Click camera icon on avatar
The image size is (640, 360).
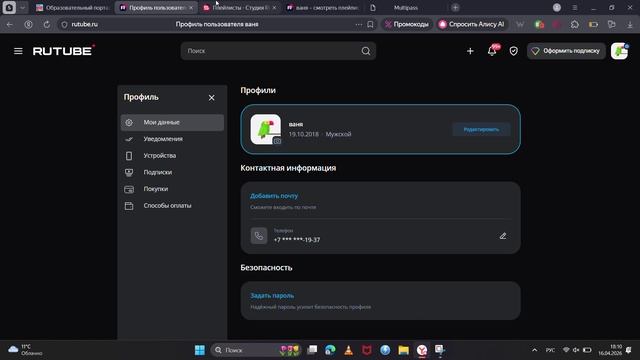point(277,141)
